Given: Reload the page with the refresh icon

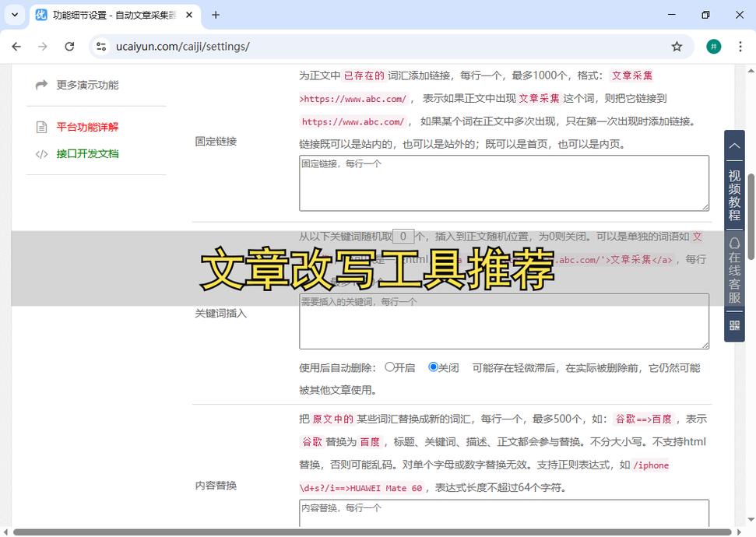Looking at the screenshot, I should tap(69, 47).
